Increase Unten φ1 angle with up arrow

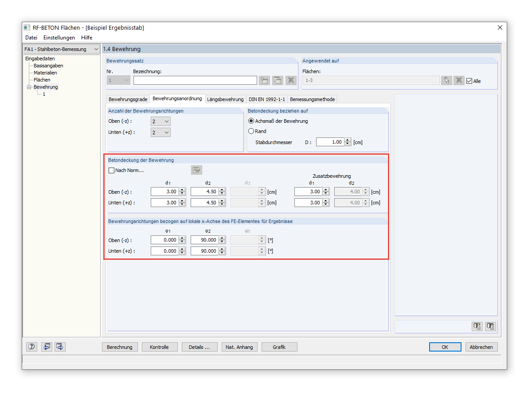tap(182, 249)
